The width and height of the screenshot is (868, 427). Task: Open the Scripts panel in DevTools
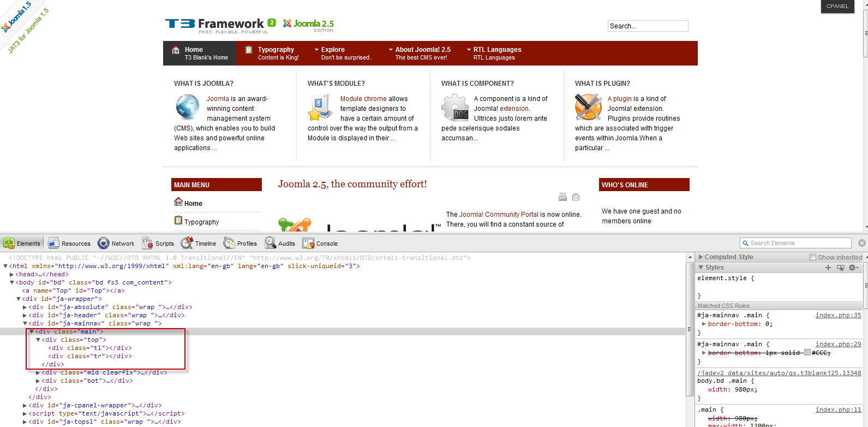tap(158, 243)
